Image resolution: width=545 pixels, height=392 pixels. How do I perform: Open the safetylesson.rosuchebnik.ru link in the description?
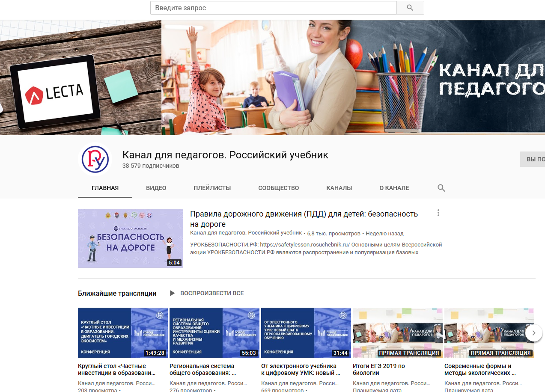[305, 245]
